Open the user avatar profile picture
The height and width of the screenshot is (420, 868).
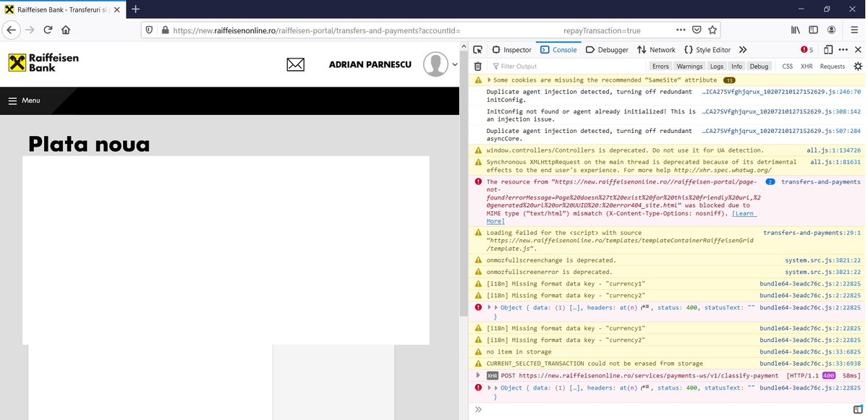pyautogui.click(x=436, y=64)
